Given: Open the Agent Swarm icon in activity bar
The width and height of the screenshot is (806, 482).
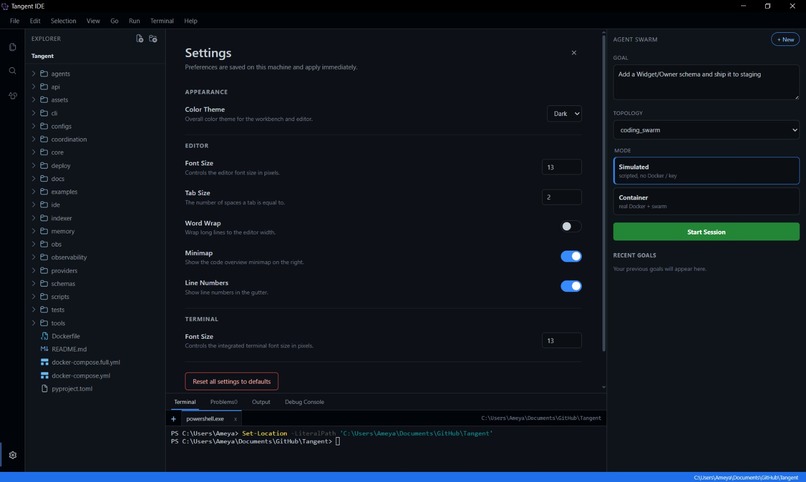Looking at the screenshot, I should pyautogui.click(x=12, y=96).
